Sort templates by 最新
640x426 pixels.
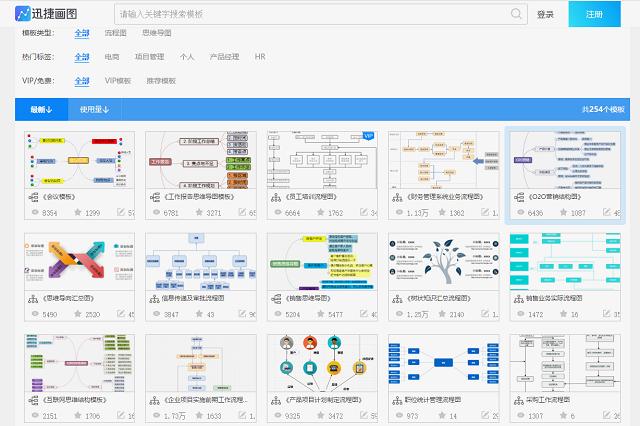point(41,109)
